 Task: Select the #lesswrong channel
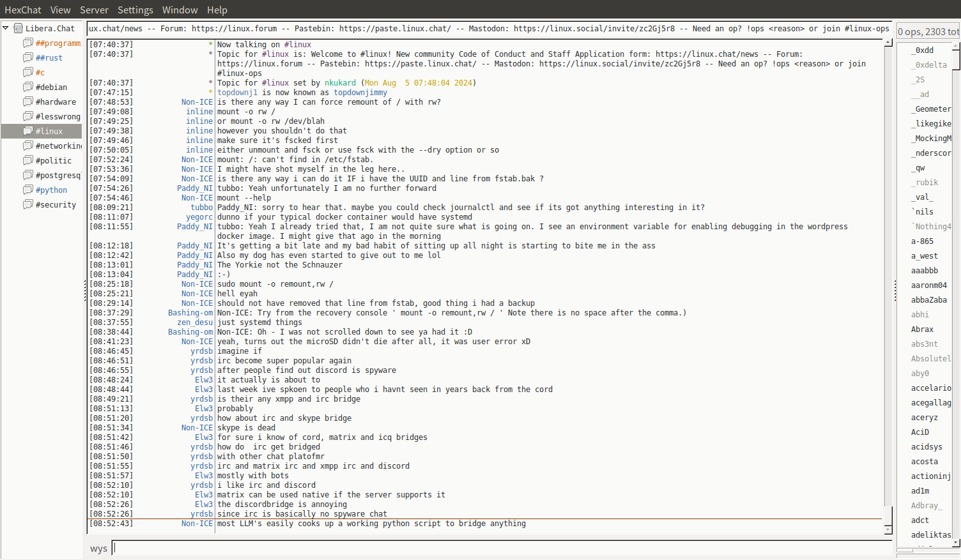[x=58, y=116]
